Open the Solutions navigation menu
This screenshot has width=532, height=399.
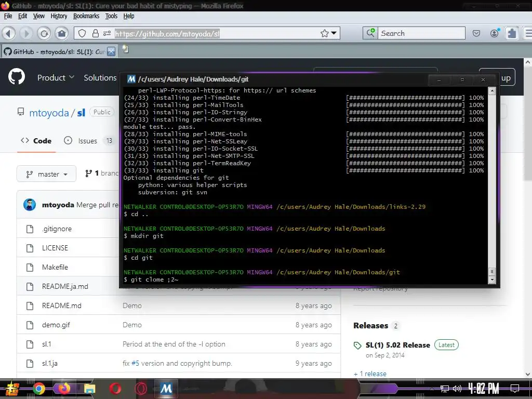(100, 78)
